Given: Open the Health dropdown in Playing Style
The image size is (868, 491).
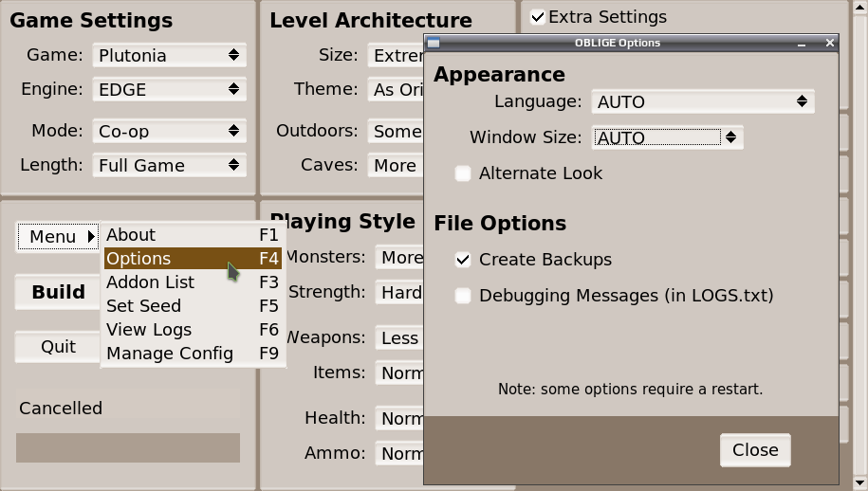Looking at the screenshot, I should (399, 418).
